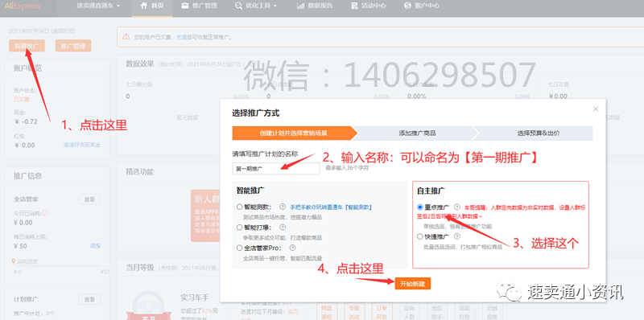
Task: Click the help icon next to 智能打爆
Action: 283,227
